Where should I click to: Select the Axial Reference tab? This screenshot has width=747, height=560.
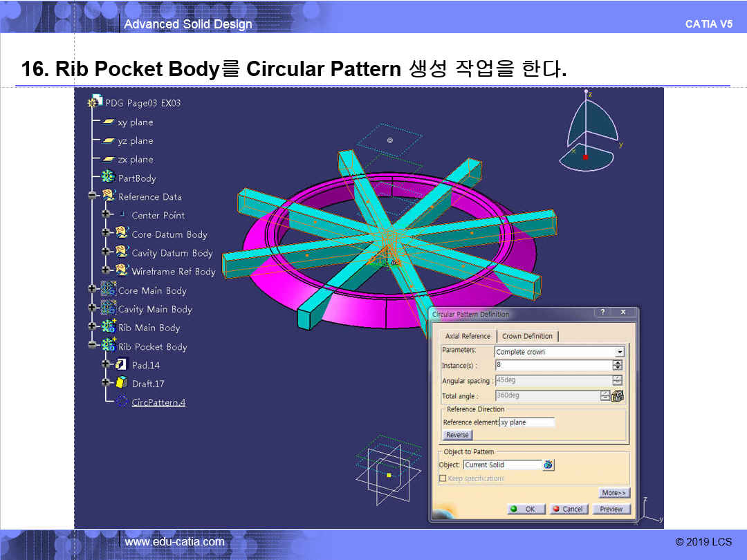coord(468,336)
